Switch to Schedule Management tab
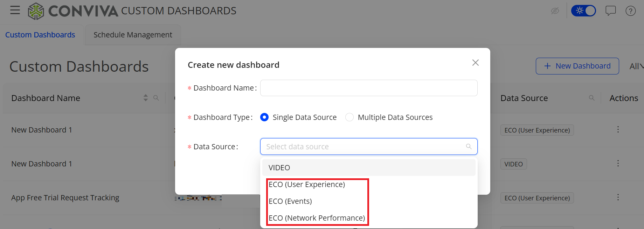 pyautogui.click(x=133, y=35)
